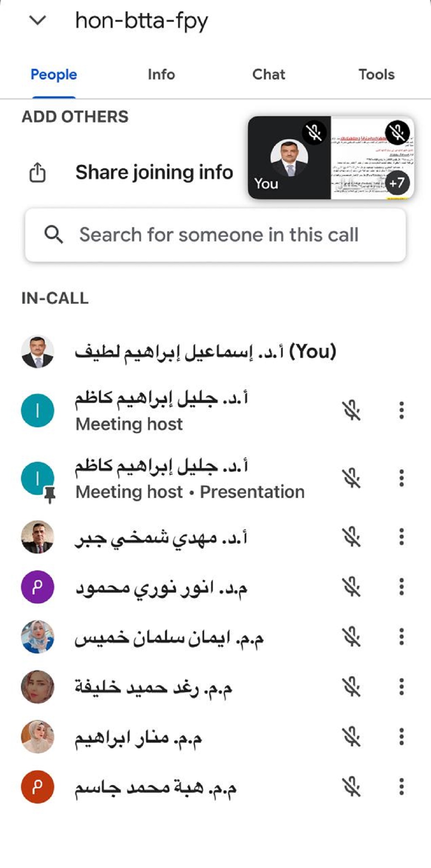Click the Search for someone in this call field
This screenshot has height=868, width=431.
tap(219, 235)
